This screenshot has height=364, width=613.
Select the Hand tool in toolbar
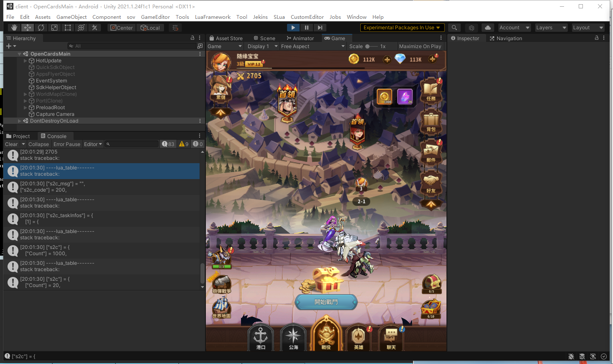point(14,28)
